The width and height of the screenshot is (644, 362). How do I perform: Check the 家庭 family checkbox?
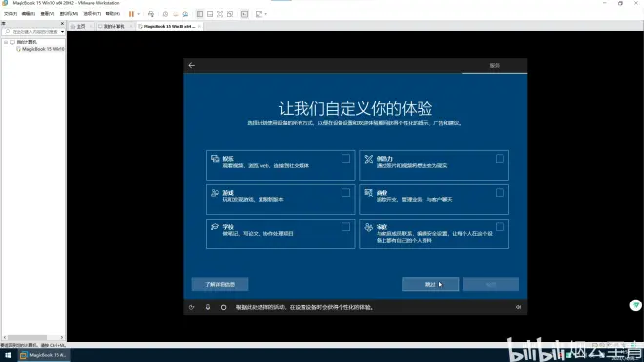click(500, 226)
